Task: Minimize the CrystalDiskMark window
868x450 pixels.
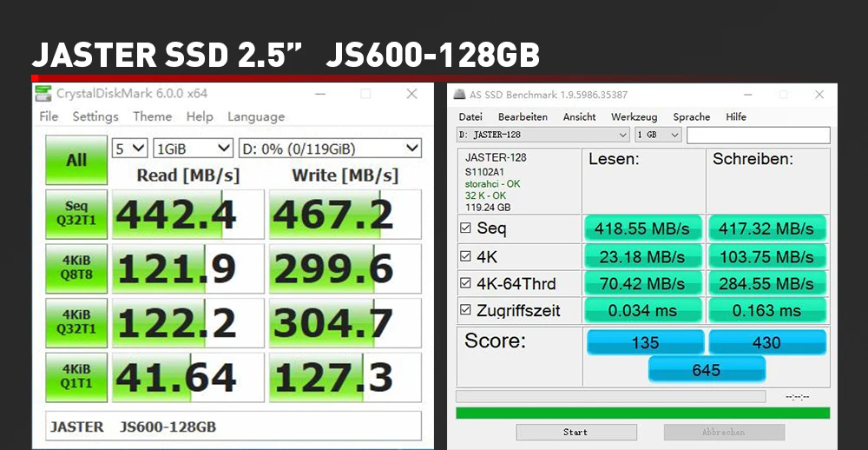Action: pyautogui.click(x=320, y=94)
